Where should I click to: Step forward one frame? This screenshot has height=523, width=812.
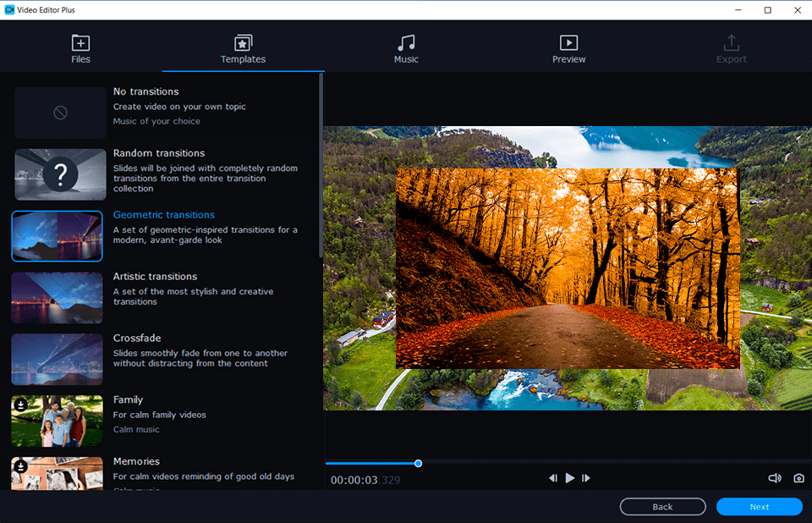pos(585,477)
